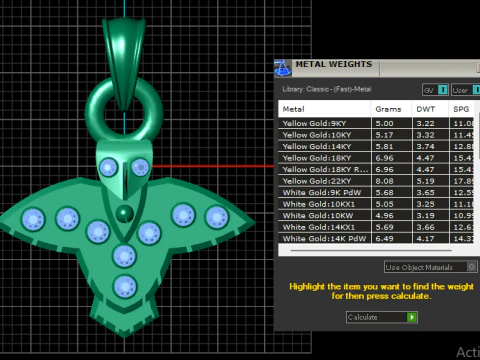Click the METAL WEIGHTS title tab
Viewport: 480px width, 360px height.
334,64
